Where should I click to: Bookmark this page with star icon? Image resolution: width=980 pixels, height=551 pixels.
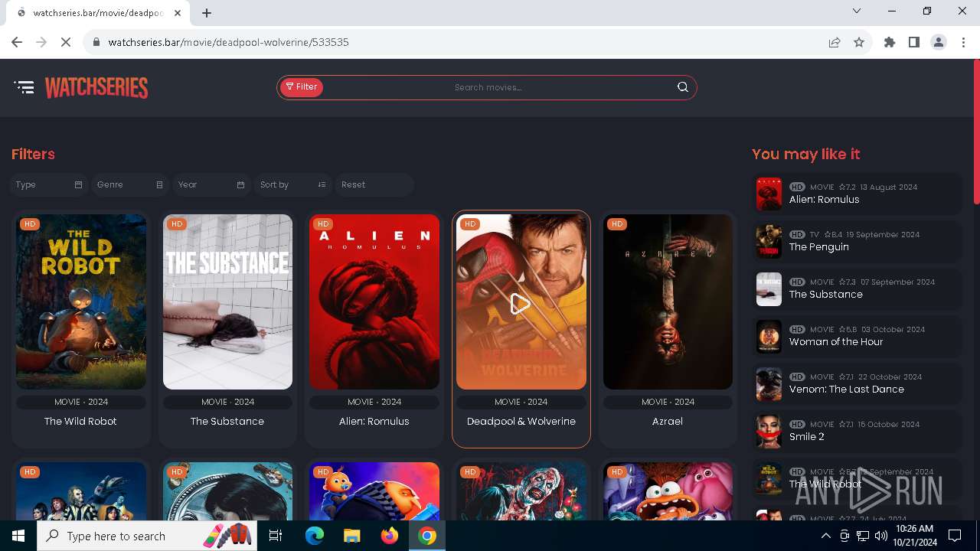[859, 42]
